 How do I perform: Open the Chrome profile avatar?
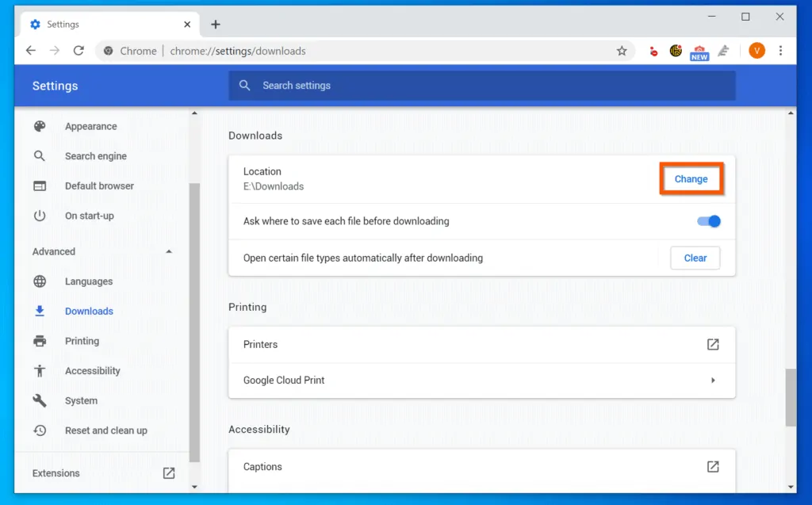point(756,50)
